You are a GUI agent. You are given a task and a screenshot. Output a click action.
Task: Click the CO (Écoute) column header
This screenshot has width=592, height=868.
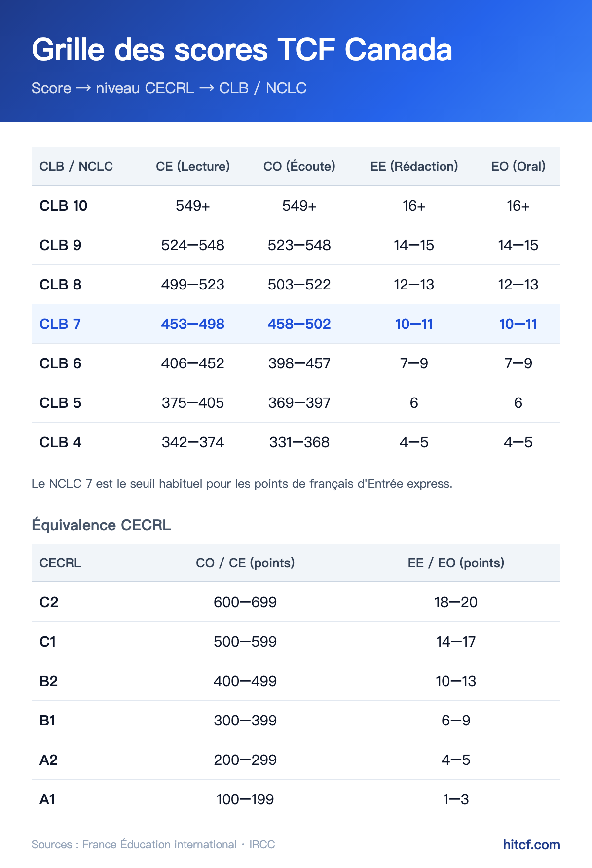(x=299, y=166)
